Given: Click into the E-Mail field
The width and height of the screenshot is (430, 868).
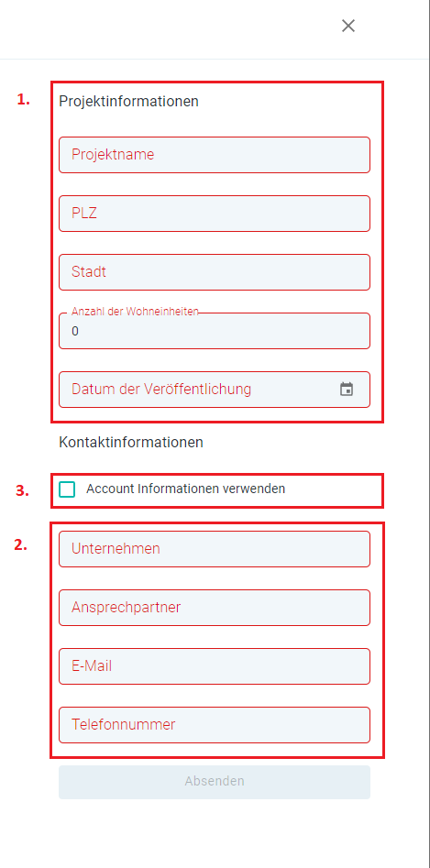Looking at the screenshot, I should tap(215, 666).
